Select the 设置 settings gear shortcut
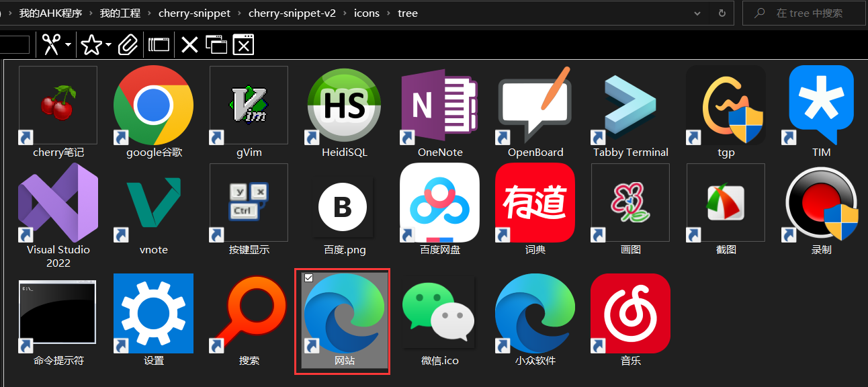This screenshot has width=868, height=387. coord(153,313)
